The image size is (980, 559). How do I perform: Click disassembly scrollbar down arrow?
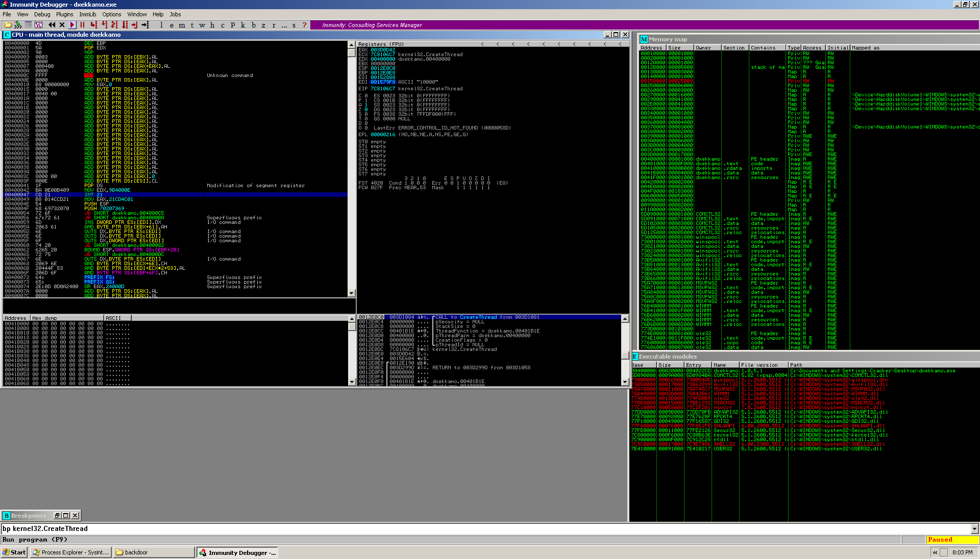[351, 293]
